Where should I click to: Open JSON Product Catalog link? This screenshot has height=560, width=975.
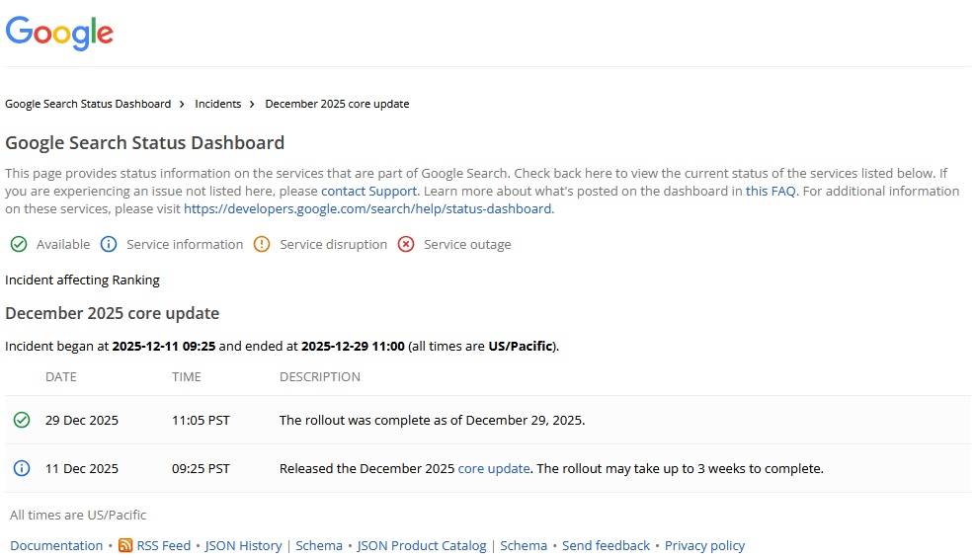pos(422,546)
